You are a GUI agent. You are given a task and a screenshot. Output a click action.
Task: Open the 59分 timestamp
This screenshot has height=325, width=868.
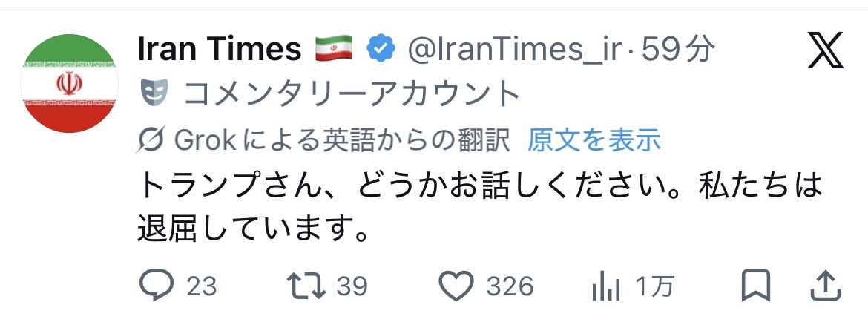(x=678, y=50)
